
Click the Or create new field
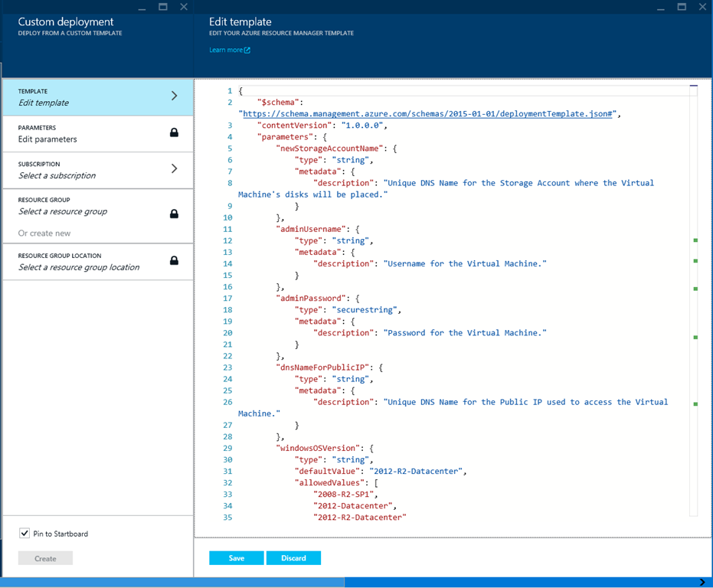coord(44,234)
